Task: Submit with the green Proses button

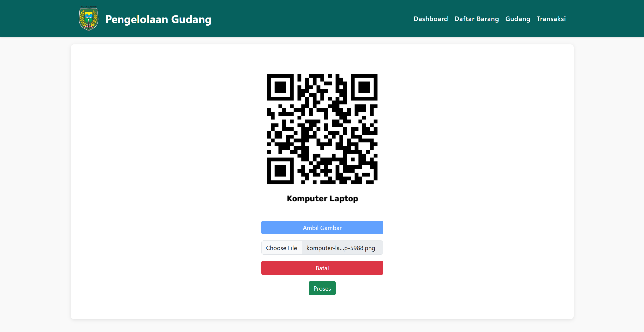Action: point(322,288)
